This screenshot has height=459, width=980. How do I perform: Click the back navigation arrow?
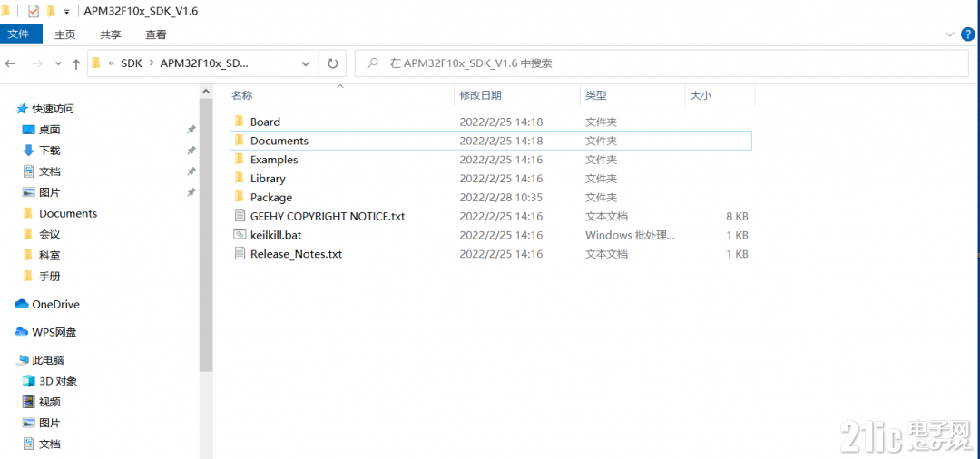point(11,63)
